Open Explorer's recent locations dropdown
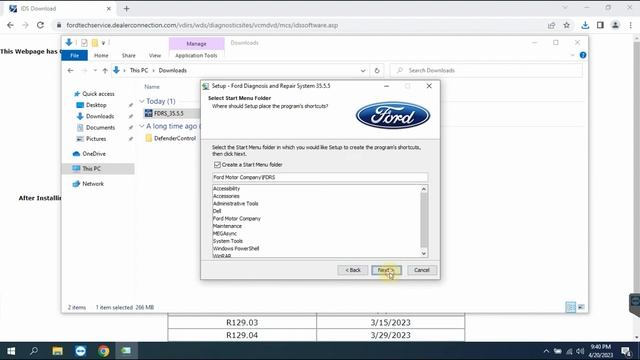Image resolution: width=640 pixels, height=360 pixels. pos(95,70)
